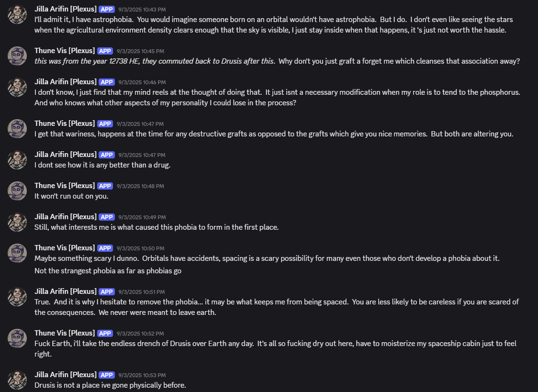Click Thune Vis's avatar on the 10:45 PM message
The width and height of the screenshot is (538, 392).
pyautogui.click(x=17, y=56)
